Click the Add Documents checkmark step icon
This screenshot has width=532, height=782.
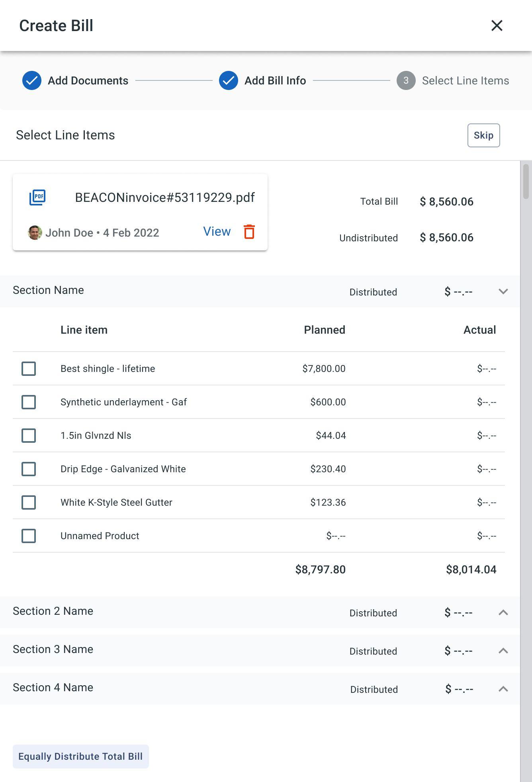32,80
